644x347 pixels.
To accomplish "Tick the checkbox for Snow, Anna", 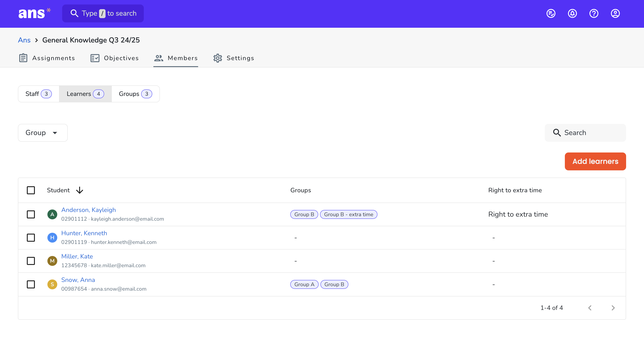I will 31,284.
